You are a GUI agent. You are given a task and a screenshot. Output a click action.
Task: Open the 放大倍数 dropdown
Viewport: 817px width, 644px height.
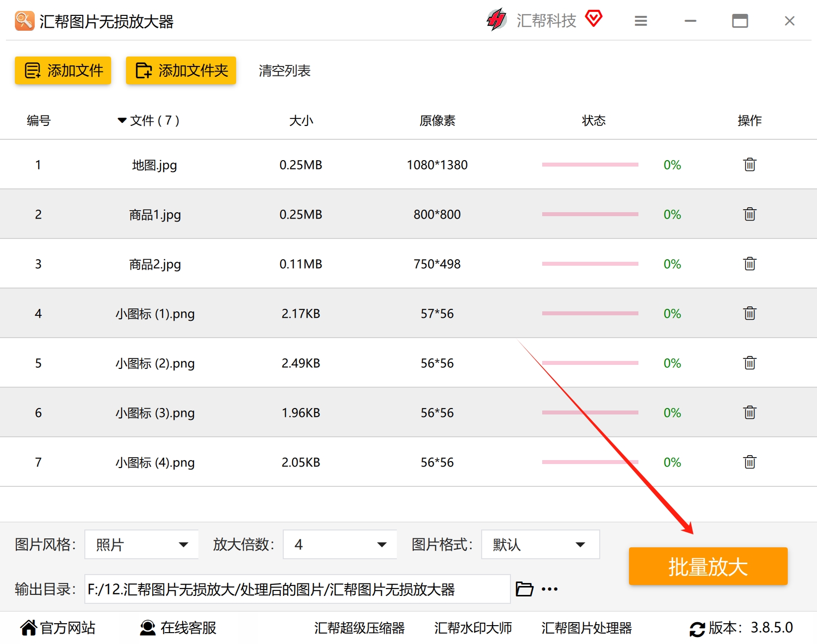point(340,544)
